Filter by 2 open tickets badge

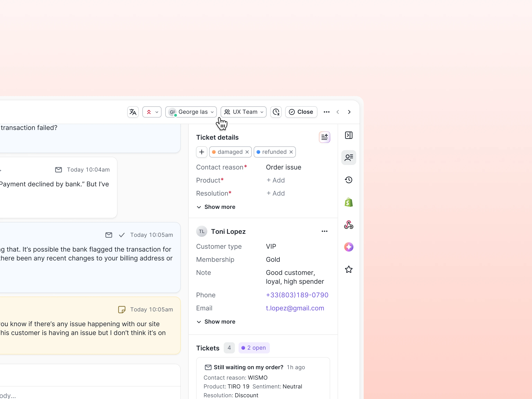(254, 348)
